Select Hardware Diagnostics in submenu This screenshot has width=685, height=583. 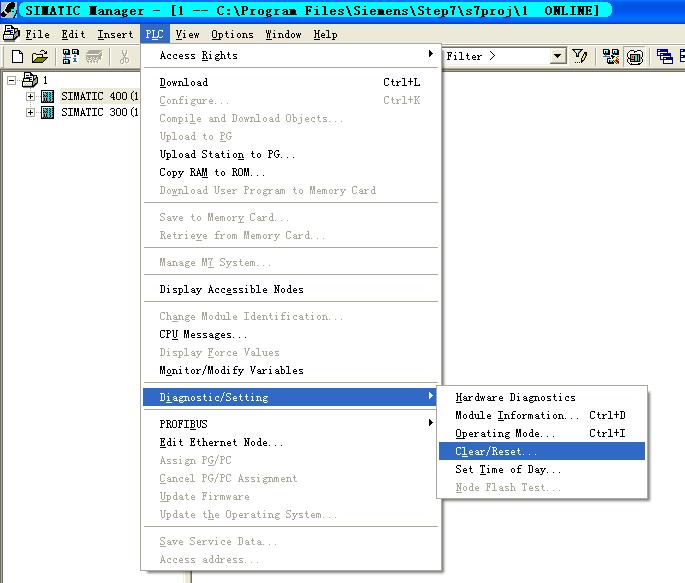pos(542,397)
